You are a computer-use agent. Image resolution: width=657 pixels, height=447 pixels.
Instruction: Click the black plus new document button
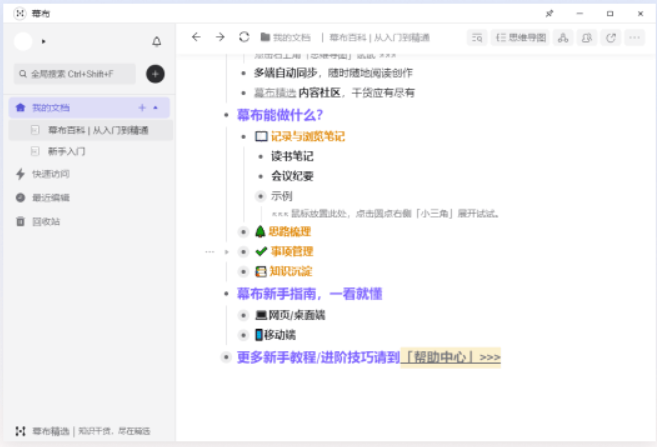[x=155, y=74]
